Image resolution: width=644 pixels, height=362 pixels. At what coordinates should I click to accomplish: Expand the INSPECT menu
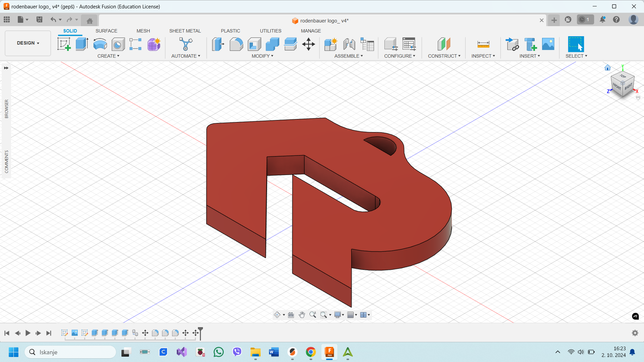tap(483, 56)
